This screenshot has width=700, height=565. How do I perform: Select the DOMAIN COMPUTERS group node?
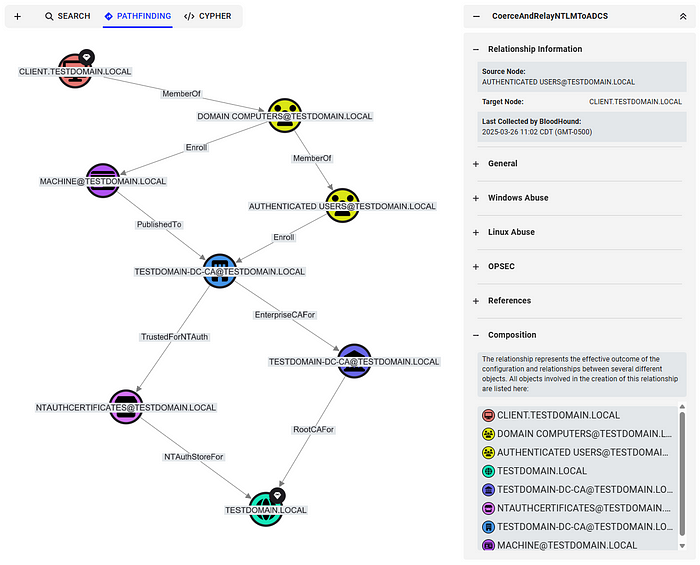click(x=285, y=116)
